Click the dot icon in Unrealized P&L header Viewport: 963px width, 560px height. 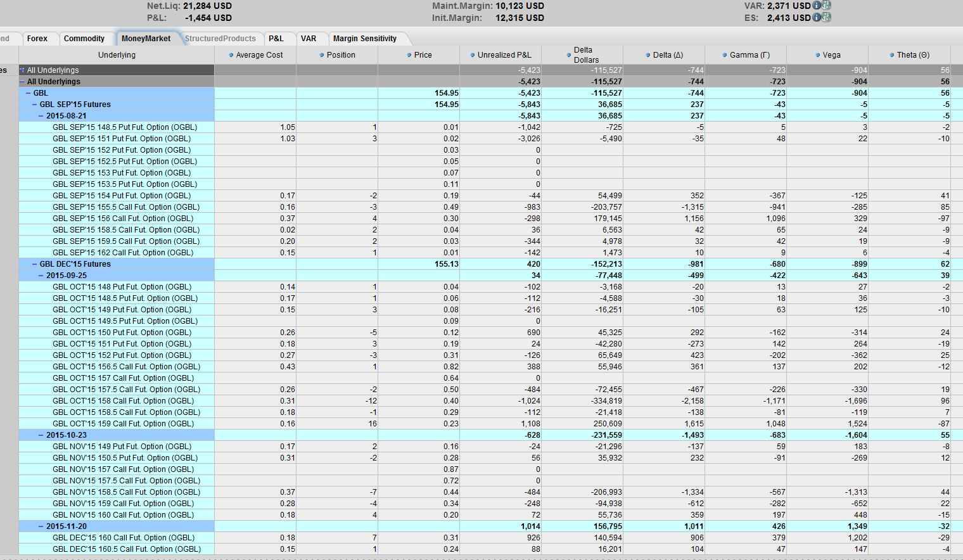473,55
